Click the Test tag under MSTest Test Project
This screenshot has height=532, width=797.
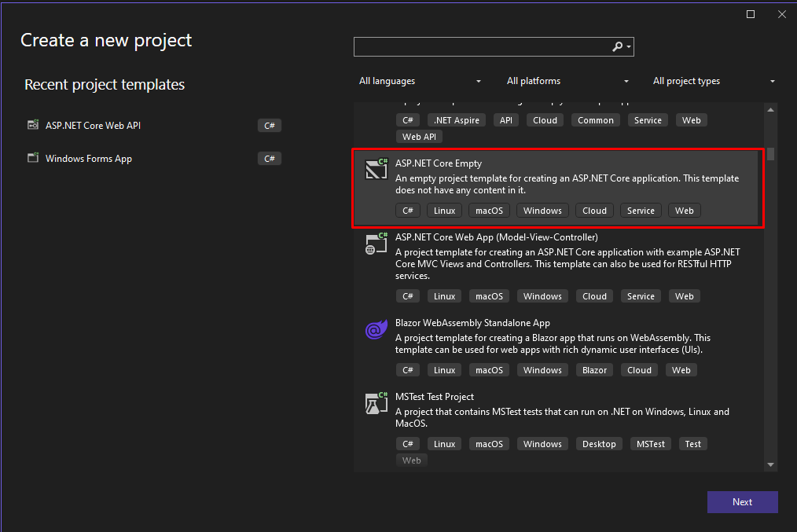tap(692, 444)
